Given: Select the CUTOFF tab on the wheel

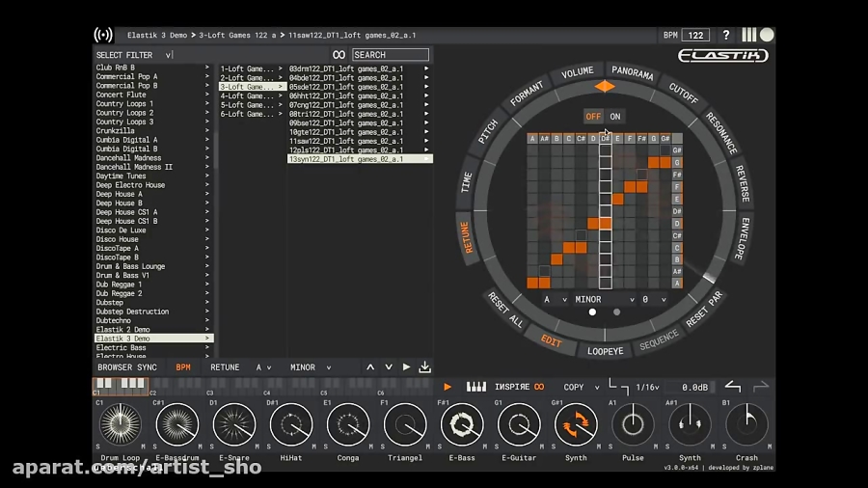Looking at the screenshot, I should click(684, 94).
